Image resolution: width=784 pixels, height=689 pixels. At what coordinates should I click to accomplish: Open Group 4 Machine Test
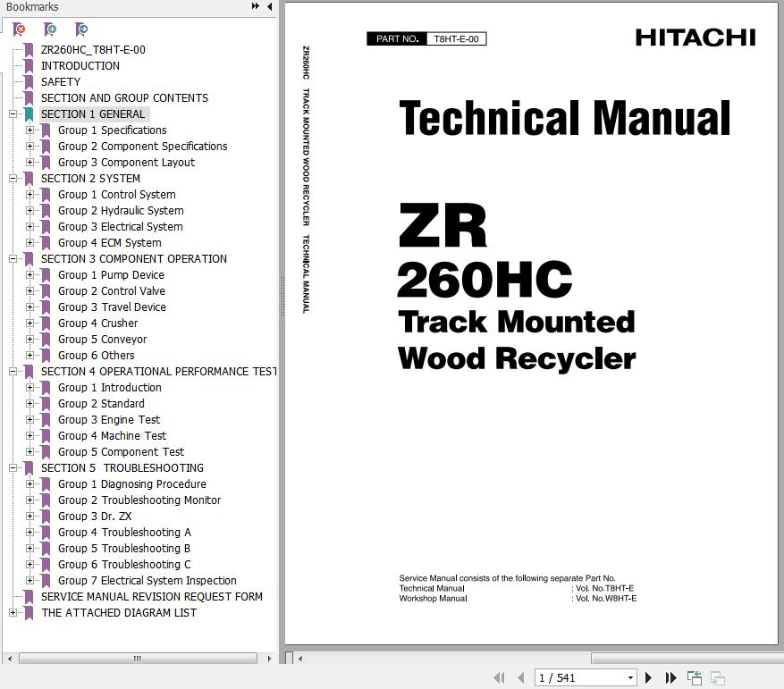pos(112,436)
